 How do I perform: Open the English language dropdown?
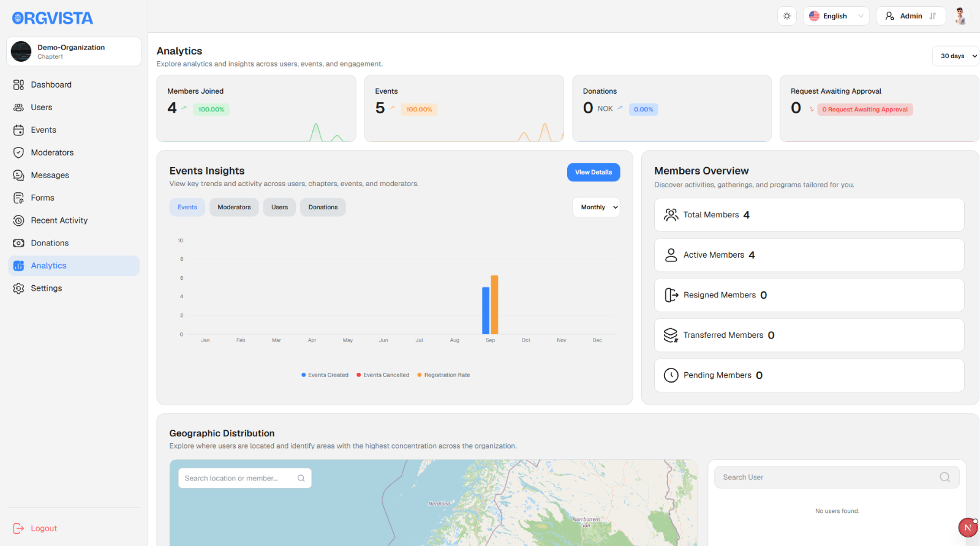click(x=836, y=16)
